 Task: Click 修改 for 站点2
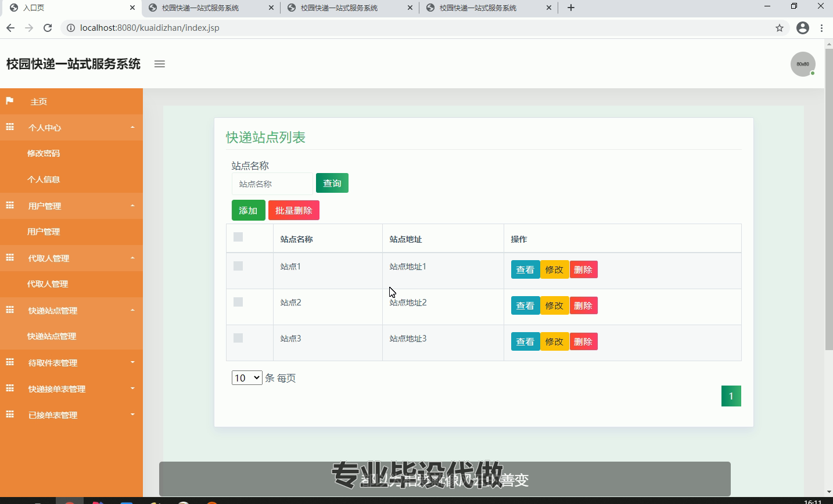[554, 305]
